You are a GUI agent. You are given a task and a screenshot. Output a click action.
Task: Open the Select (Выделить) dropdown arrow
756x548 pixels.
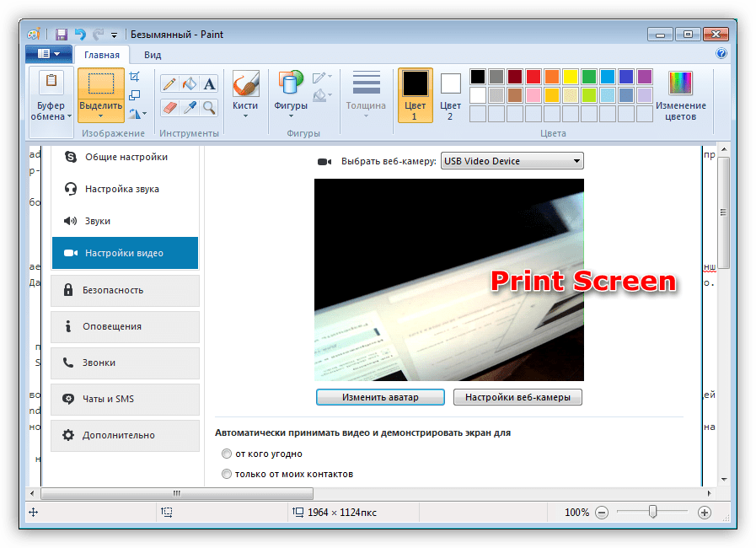point(100,116)
